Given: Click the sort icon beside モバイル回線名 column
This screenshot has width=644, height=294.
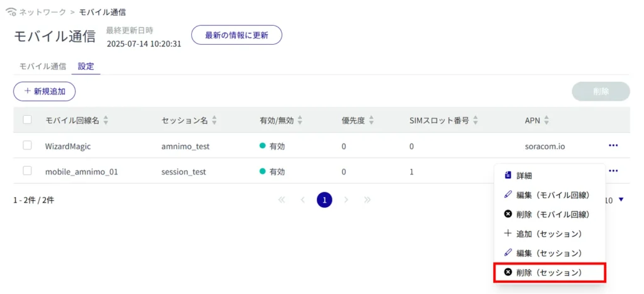Looking at the screenshot, I should pyautogui.click(x=106, y=120).
